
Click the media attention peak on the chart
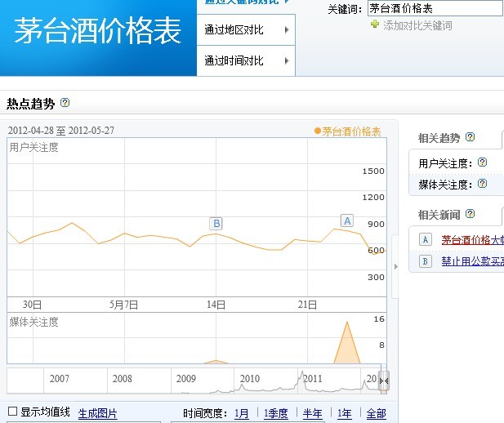[x=347, y=343]
